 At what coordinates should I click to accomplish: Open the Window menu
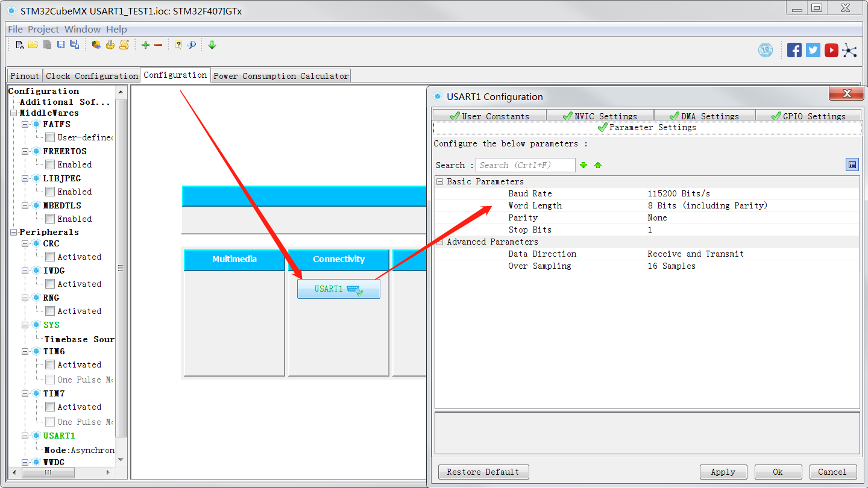[83, 29]
